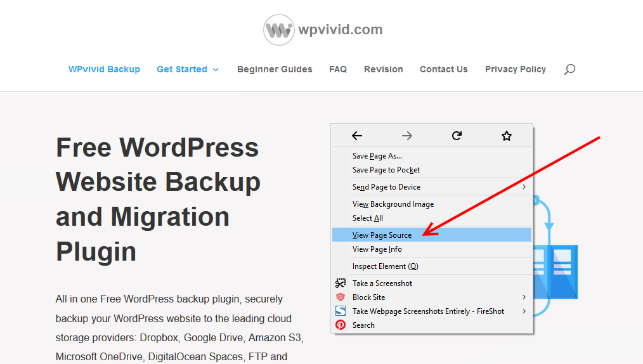Click the Bookmark star icon in the context menu

pyautogui.click(x=507, y=136)
